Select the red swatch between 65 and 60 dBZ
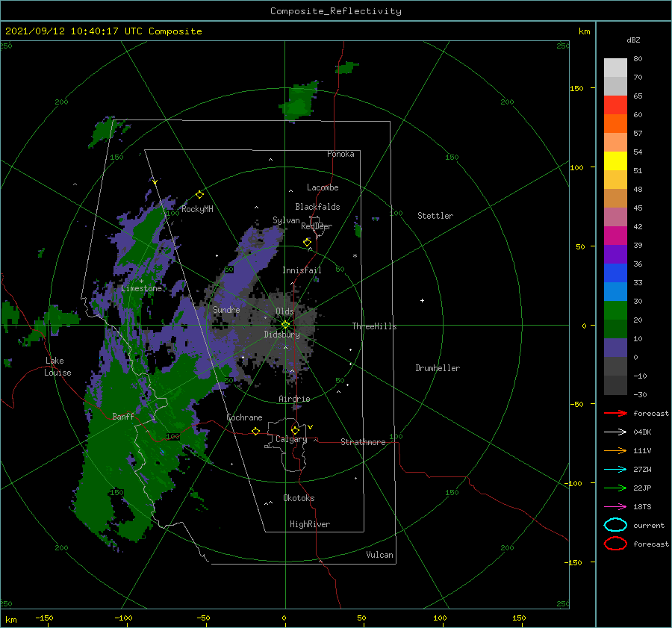 (x=615, y=105)
